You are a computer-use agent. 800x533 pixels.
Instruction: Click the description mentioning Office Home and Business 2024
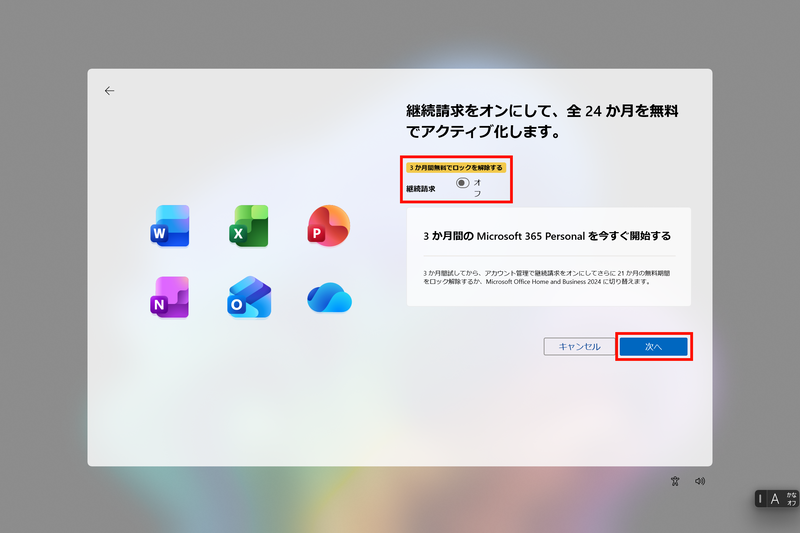click(x=546, y=277)
